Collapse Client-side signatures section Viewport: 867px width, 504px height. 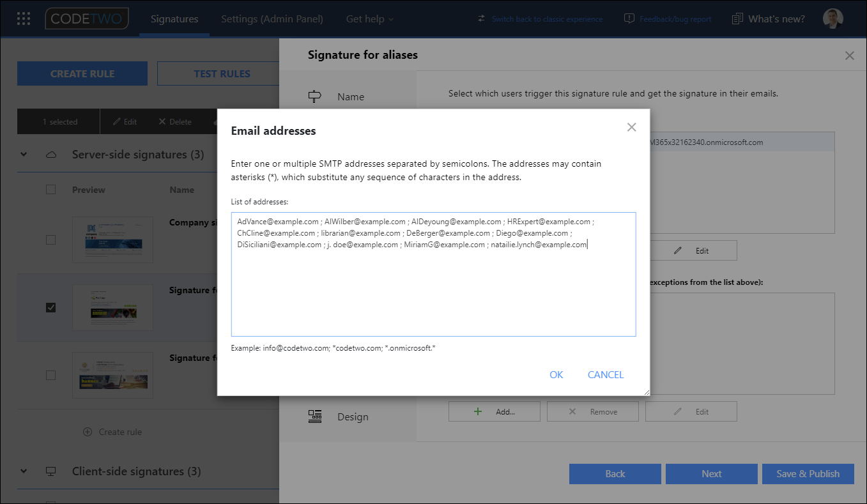click(x=24, y=471)
